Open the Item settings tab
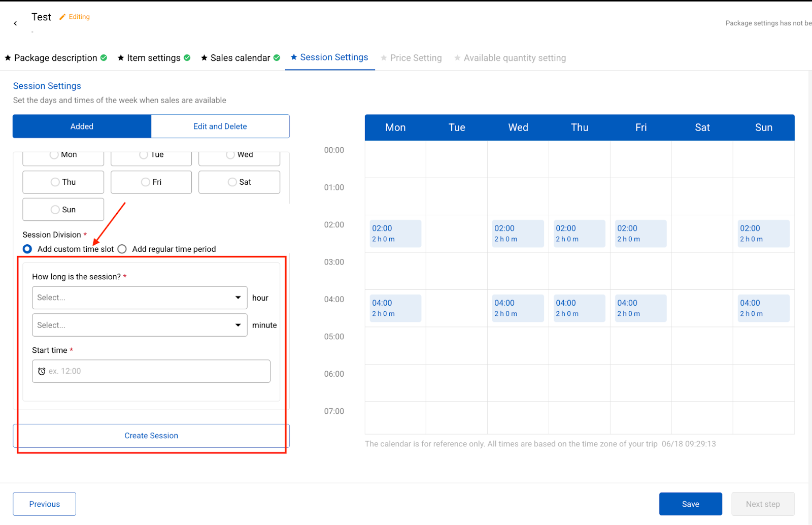The height and width of the screenshot is (525, 812). pyautogui.click(x=154, y=58)
